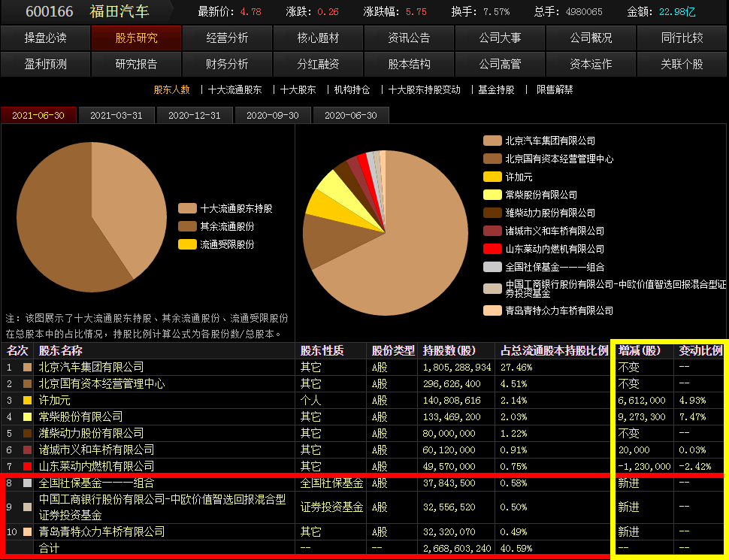
Task: Click 潍柴动力股份有限公司 in table
Action: [x=91, y=433]
